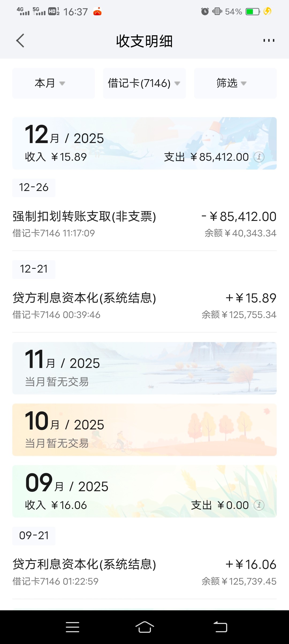Open the 借记卡(7146) card selector dropdown

144,83
